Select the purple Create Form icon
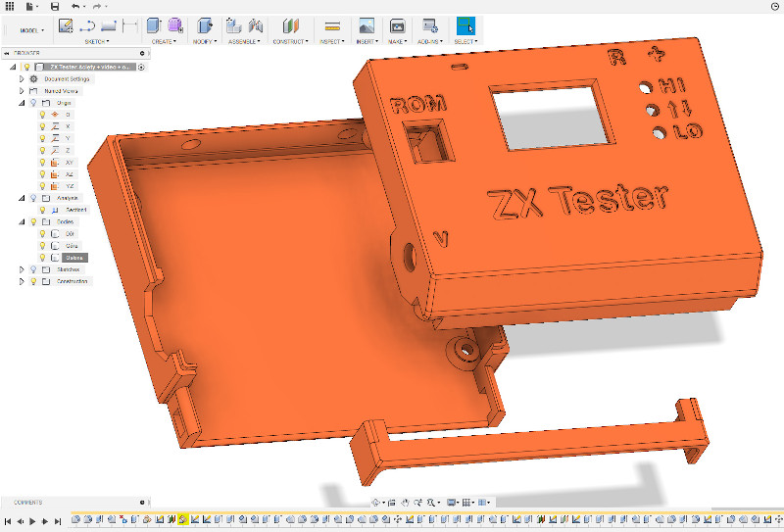784x532 pixels. 175,25
